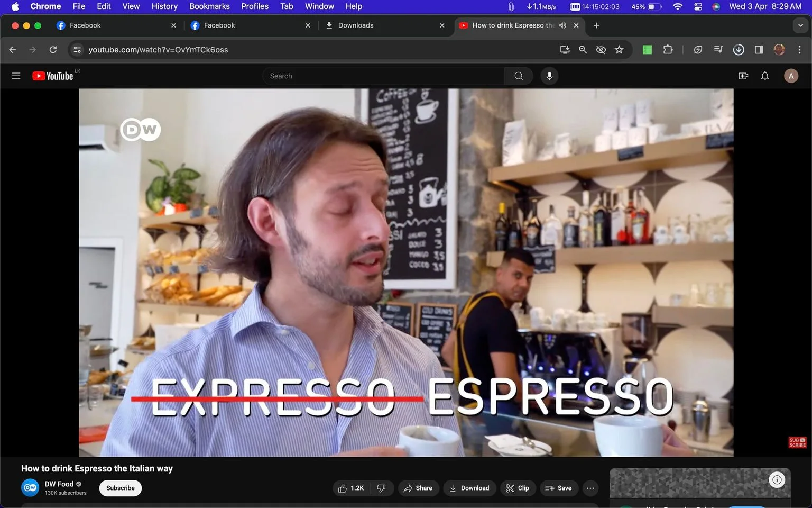Click the address bar URL
Viewport: 812px width, 508px height.
click(x=158, y=50)
